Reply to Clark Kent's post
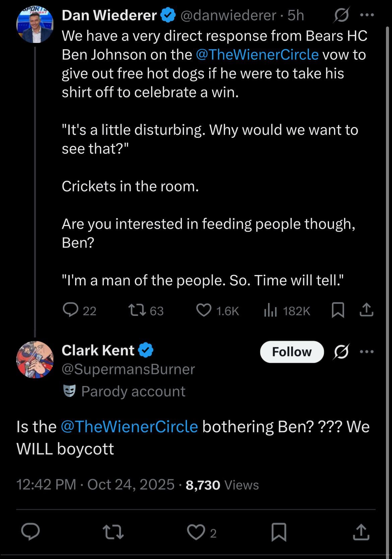The image size is (392, 559). coord(30,532)
